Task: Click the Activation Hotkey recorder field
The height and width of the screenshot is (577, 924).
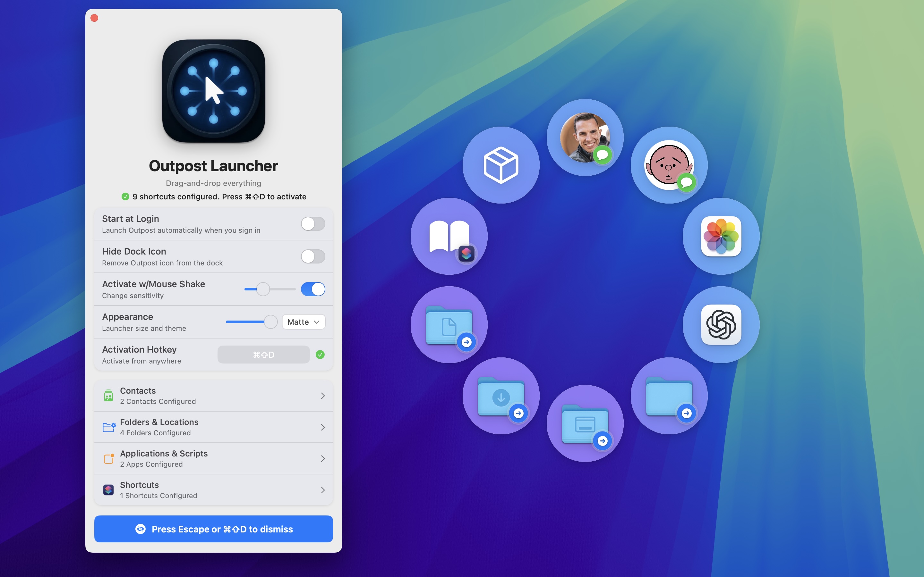Action: coord(263,355)
